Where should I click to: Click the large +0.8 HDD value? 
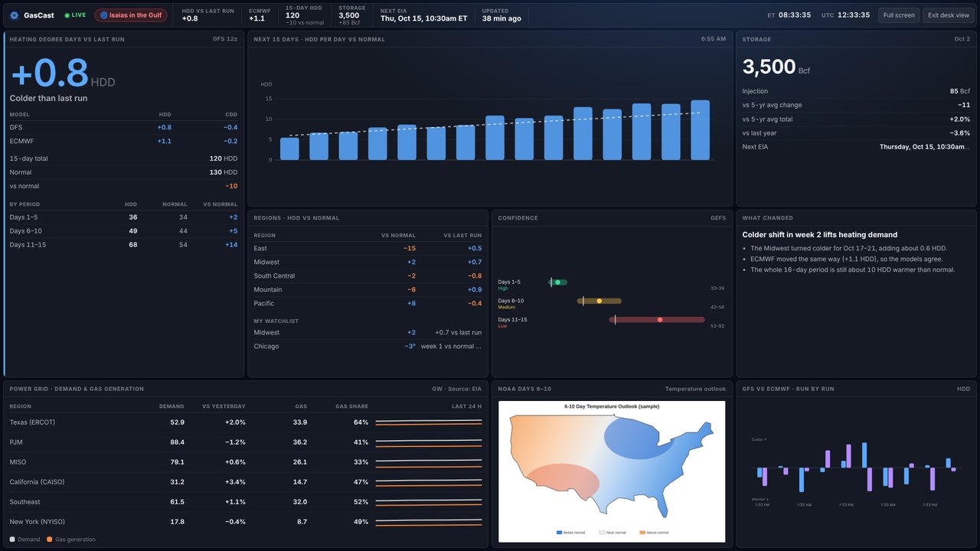click(x=50, y=73)
